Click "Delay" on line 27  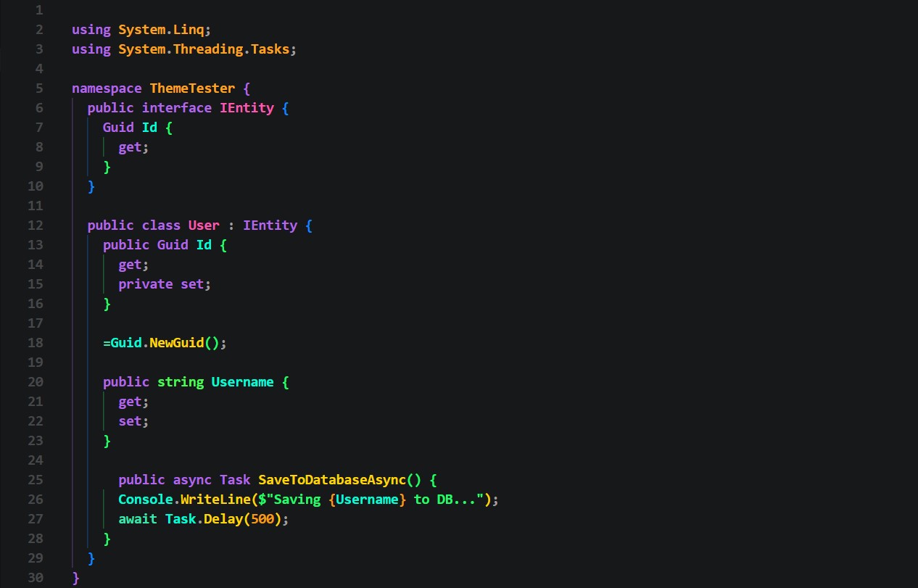point(223,519)
